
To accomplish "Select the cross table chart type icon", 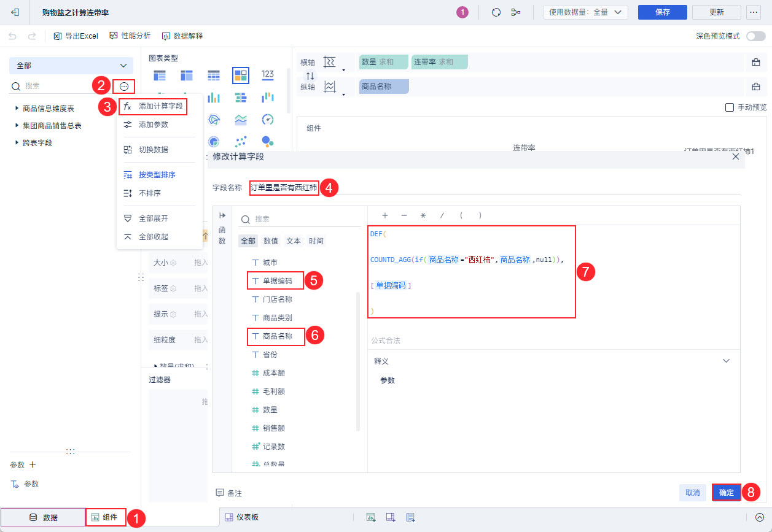I will [x=187, y=75].
